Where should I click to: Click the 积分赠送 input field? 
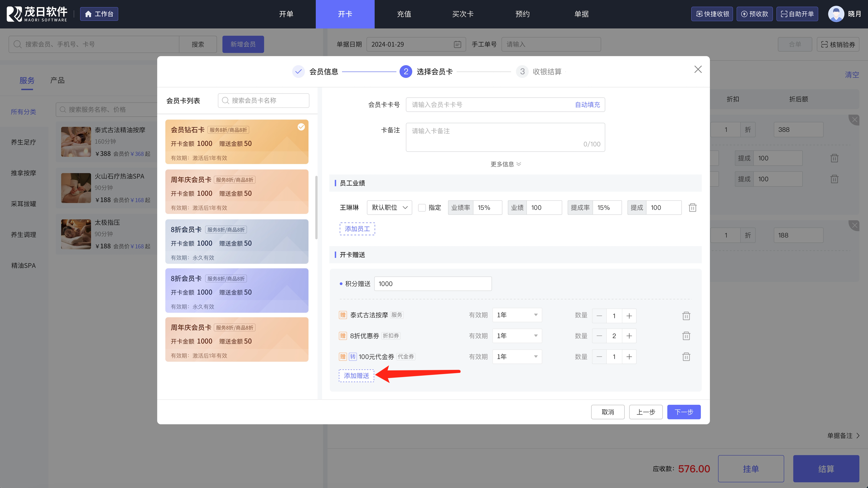(x=433, y=284)
